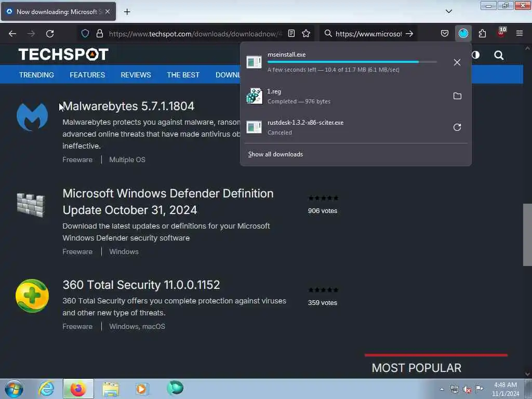Viewport: 532px width, 399px height.
Task: Open the REVIEWS menu
Action: [136, 75]
